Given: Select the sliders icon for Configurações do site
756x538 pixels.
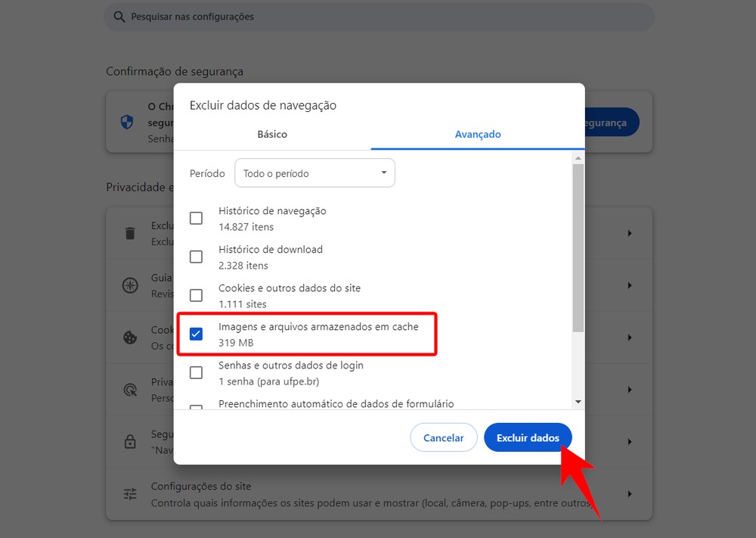Looking at the screenshot, I should [129, 493].
